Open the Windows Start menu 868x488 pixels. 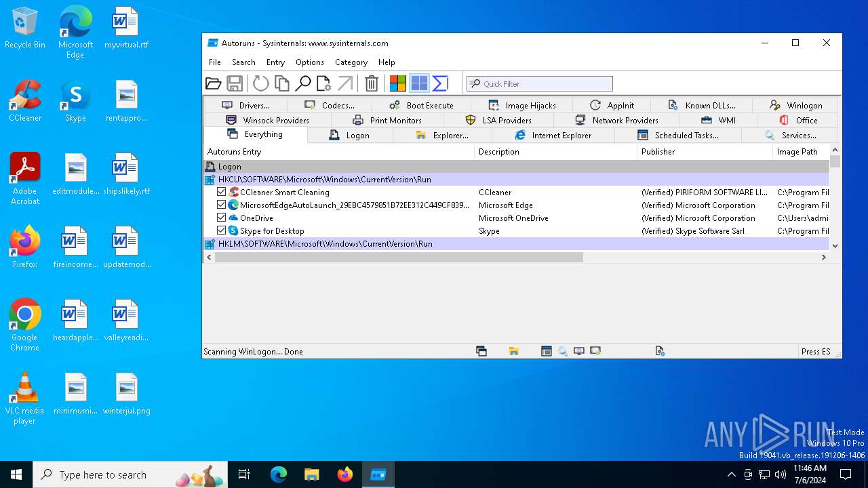click(16, 474)
